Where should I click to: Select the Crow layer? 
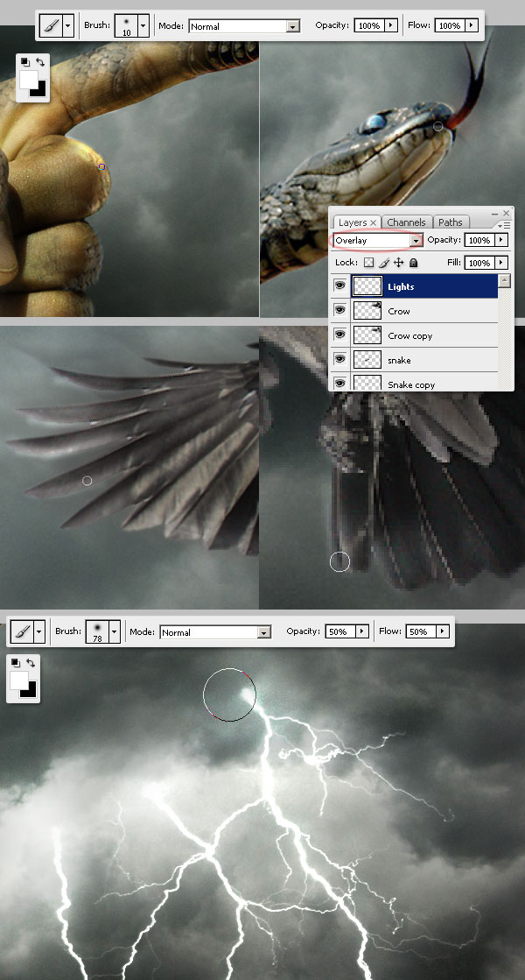tap(424, 311)
